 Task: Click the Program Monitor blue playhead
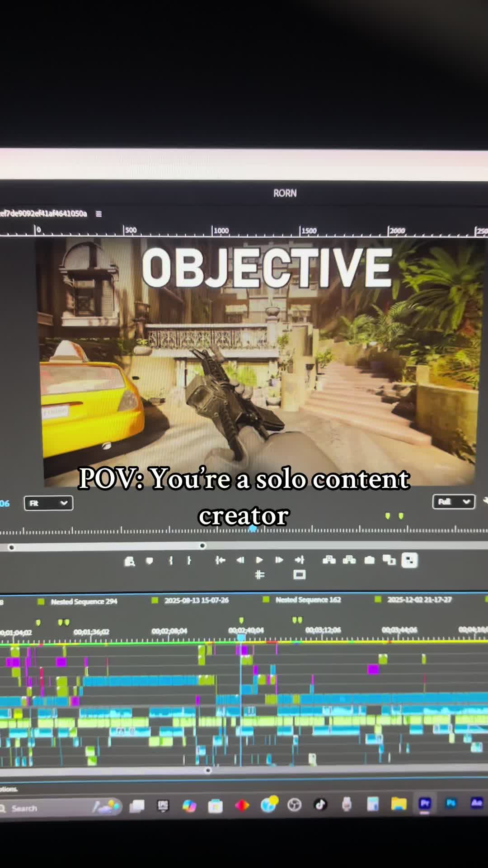(253, 528)
